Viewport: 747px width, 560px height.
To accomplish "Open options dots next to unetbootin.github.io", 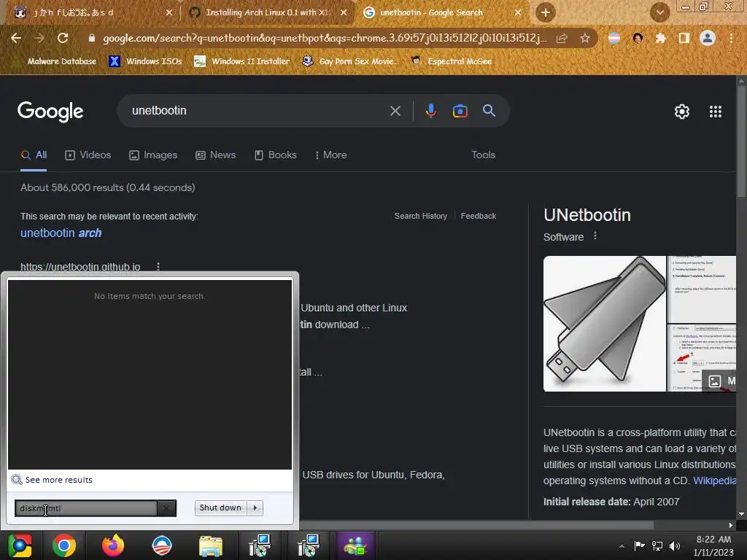I will [x=158, y=267].
